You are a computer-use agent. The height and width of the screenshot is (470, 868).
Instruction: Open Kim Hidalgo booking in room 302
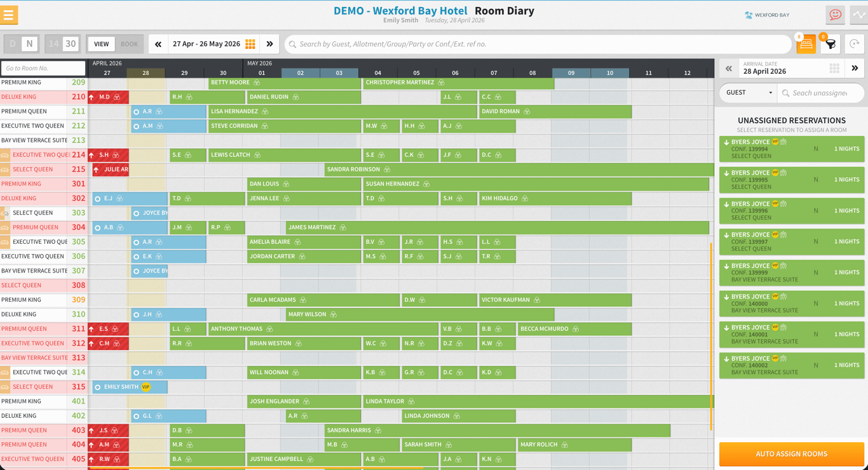click(x=555, y=199)
